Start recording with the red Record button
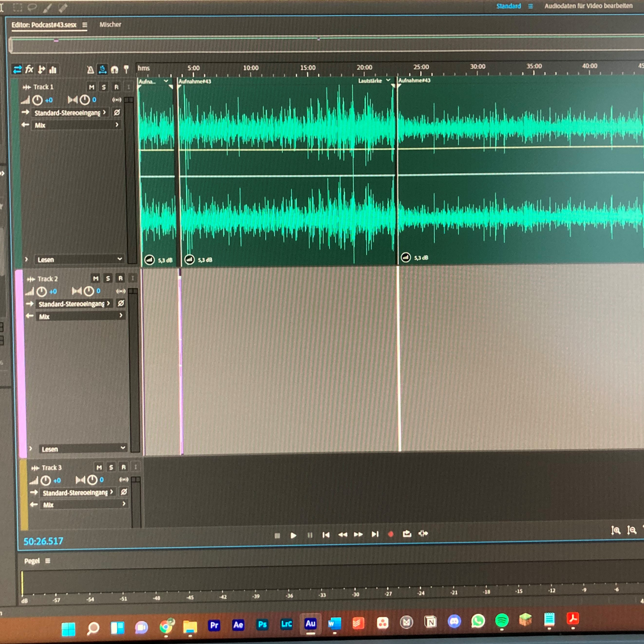This screenshot has height=644, width=644. point(391,534)
